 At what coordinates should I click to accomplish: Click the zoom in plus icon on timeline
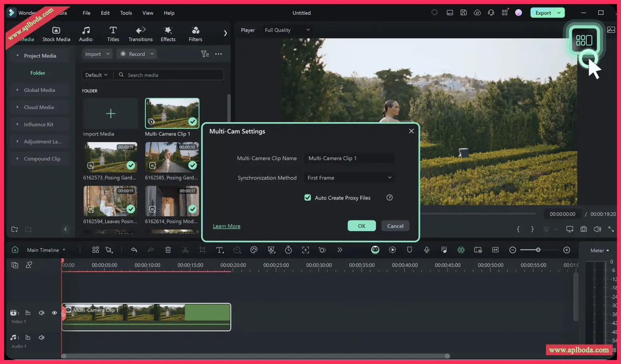pyautogui.click(x=566, y=250)
